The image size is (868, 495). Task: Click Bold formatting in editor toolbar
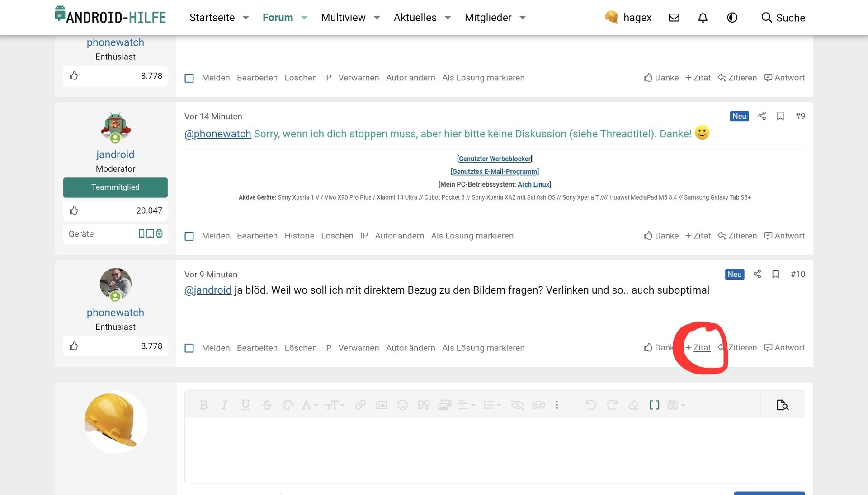point(203,405)
